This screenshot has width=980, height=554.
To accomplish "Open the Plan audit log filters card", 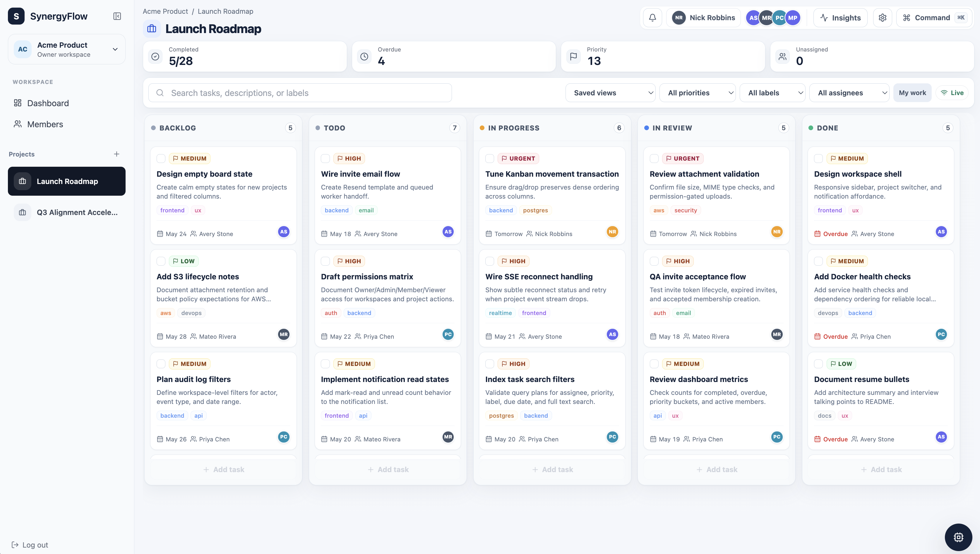I will click(224, 401).
